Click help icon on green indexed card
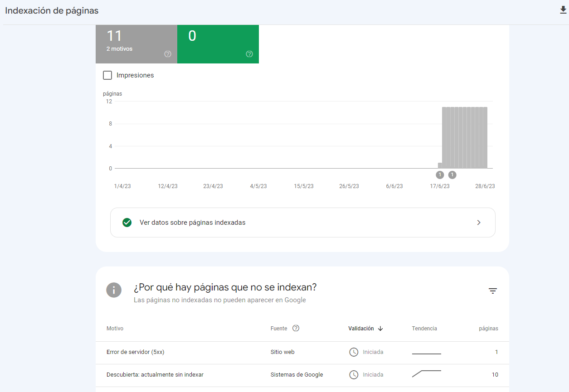 [249, 54]
